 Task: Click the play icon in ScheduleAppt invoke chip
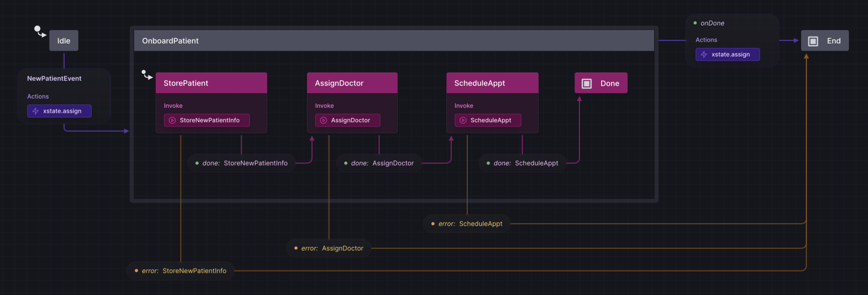[x=463, y=120]
